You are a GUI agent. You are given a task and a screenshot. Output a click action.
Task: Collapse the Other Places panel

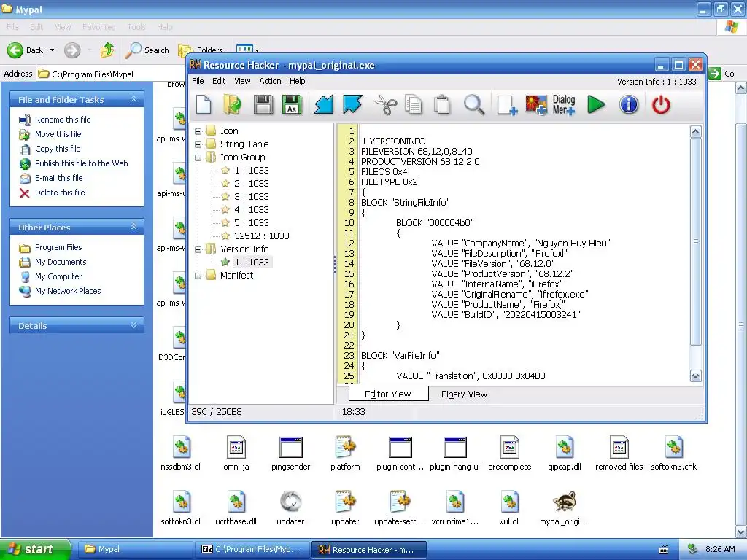134,227
